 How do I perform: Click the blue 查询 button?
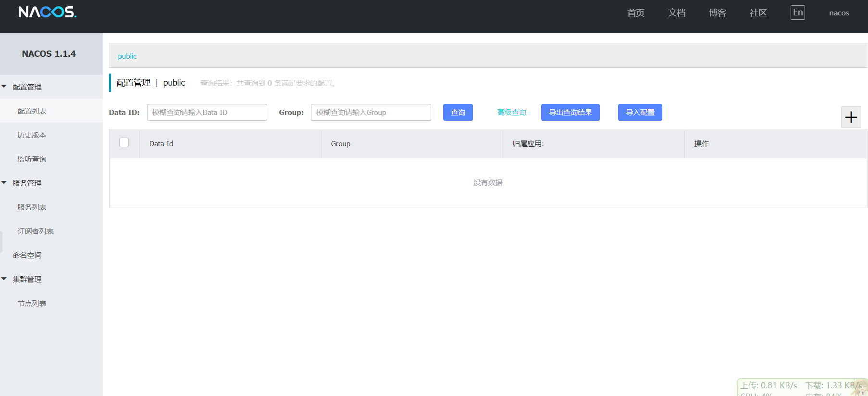tap(458, 112)
